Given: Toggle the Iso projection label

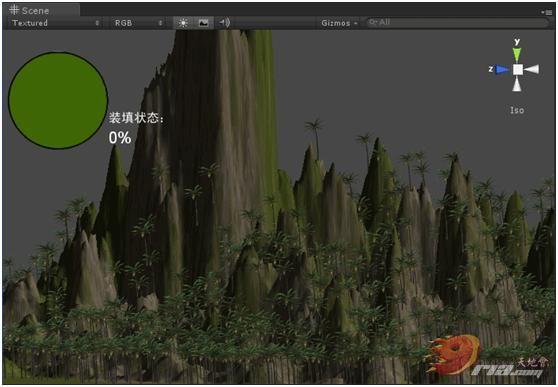Looking at the screenshot, I should click(517, 110).
